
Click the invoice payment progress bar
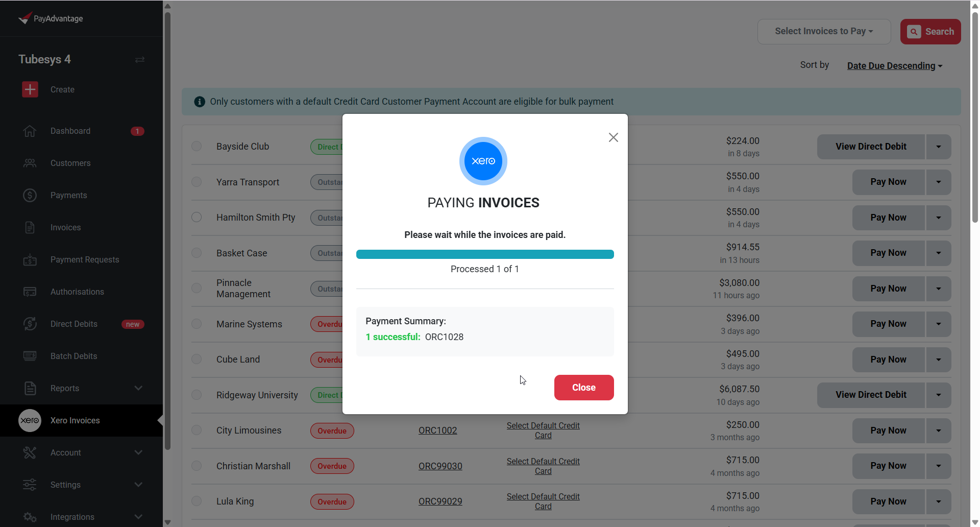(x=485, y=254)
